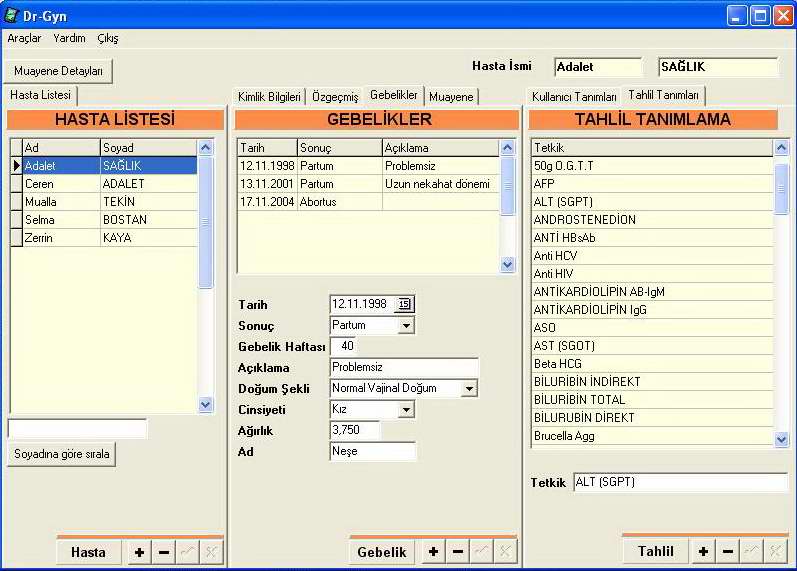
Task: Switch to Kullanıcı Tanımları tab
Action: (574, 97)
